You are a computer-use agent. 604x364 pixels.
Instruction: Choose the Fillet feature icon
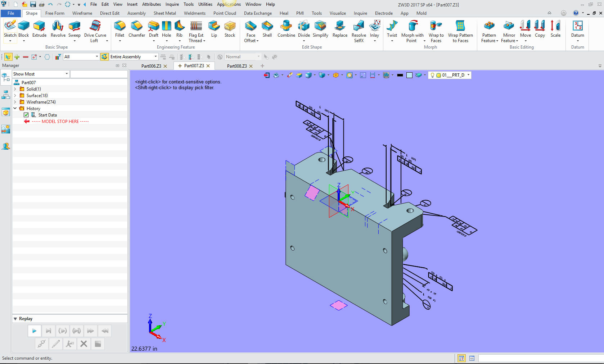tap(120, 29)
